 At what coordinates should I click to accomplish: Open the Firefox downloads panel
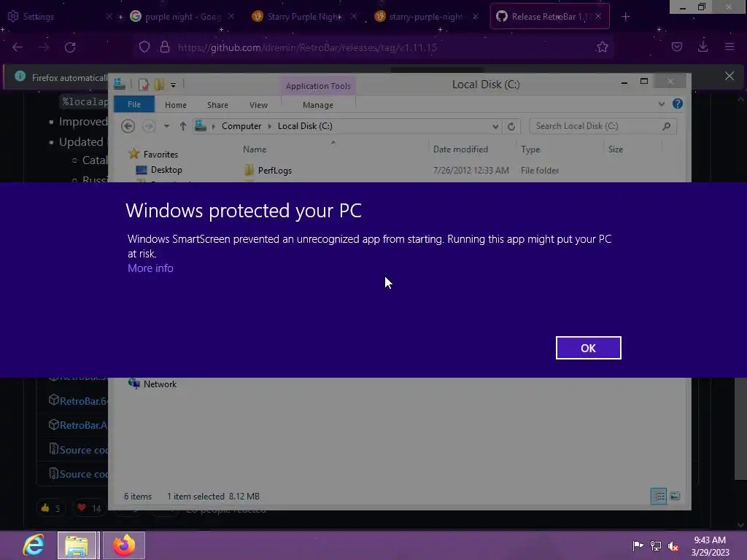pyautogui.click(x=703, y=47)
